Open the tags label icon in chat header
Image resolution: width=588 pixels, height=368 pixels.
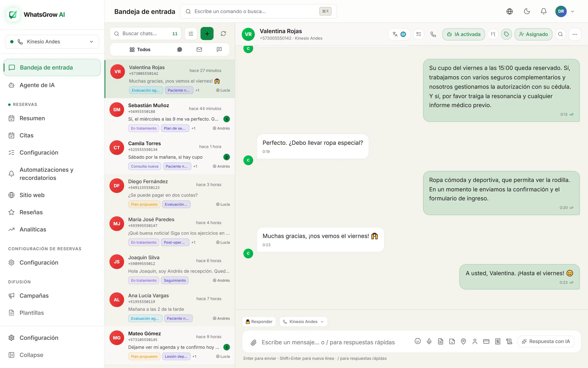(506, 34)
